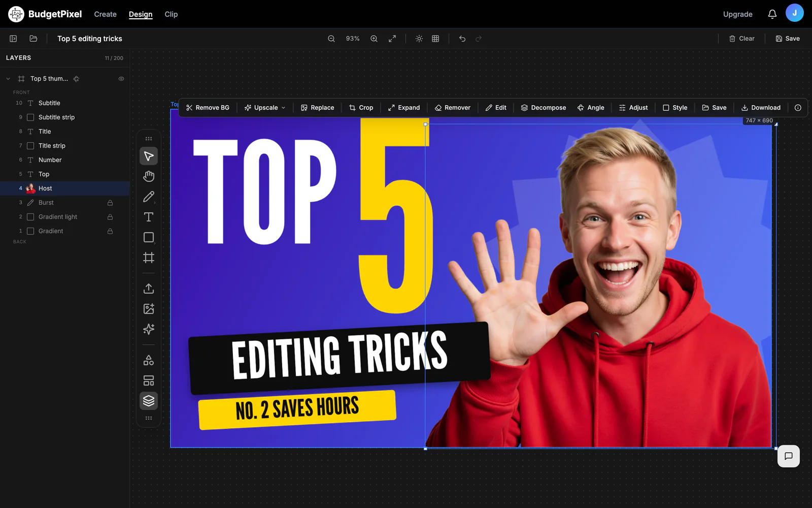Viewport: 812px width, 508px height.
Task: Select the arrow Select tool
Action: 149,156
